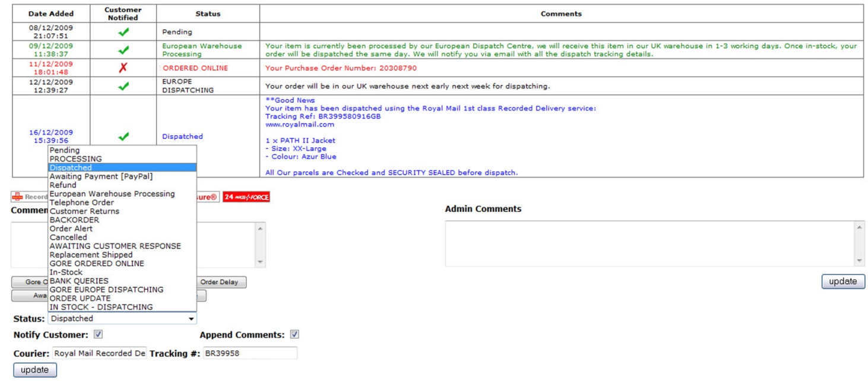Pick IN STOCK - DISPATCHING option
The height and width of the screenshot is (381, 868).
(101, 307)
